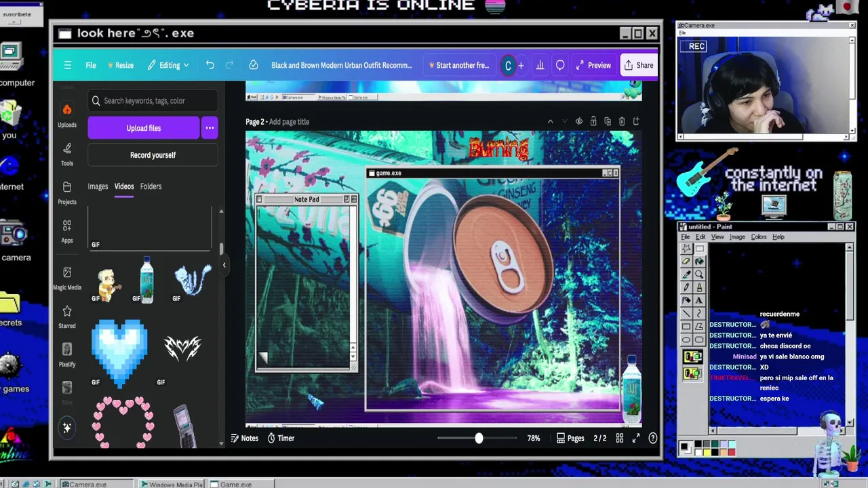
Task: Select the Eraser tool in Paint
Action: tap(686, 262)
